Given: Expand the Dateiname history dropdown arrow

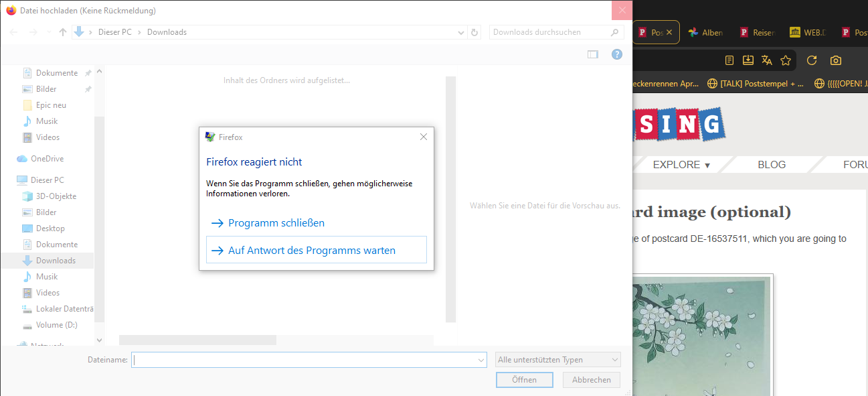Looking at the screenshot, I should point(481,360).
